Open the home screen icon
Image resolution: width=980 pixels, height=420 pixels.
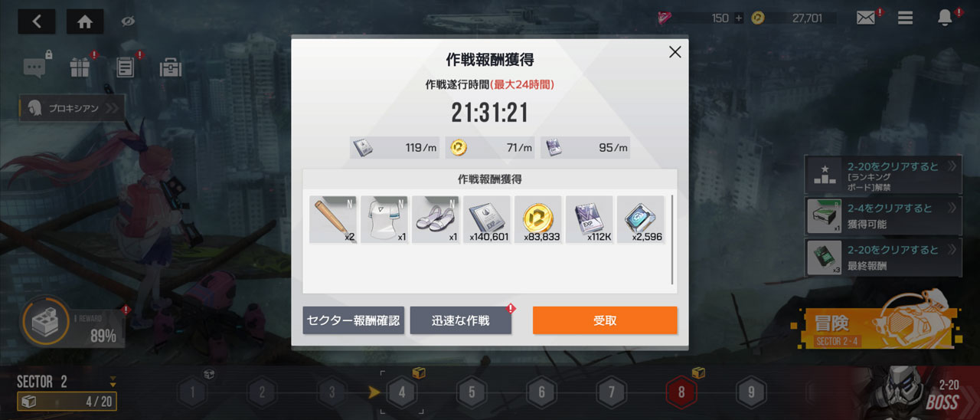pyautogui.click(x=85, y=21)
